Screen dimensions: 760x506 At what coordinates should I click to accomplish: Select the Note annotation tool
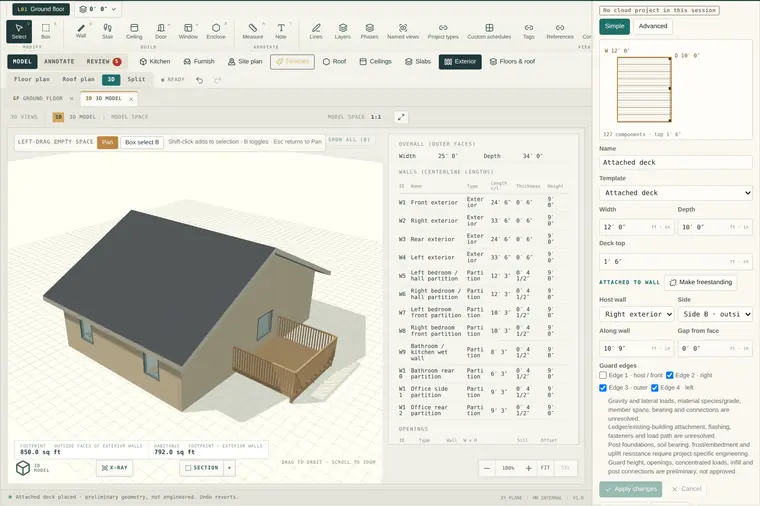[281, 31]
